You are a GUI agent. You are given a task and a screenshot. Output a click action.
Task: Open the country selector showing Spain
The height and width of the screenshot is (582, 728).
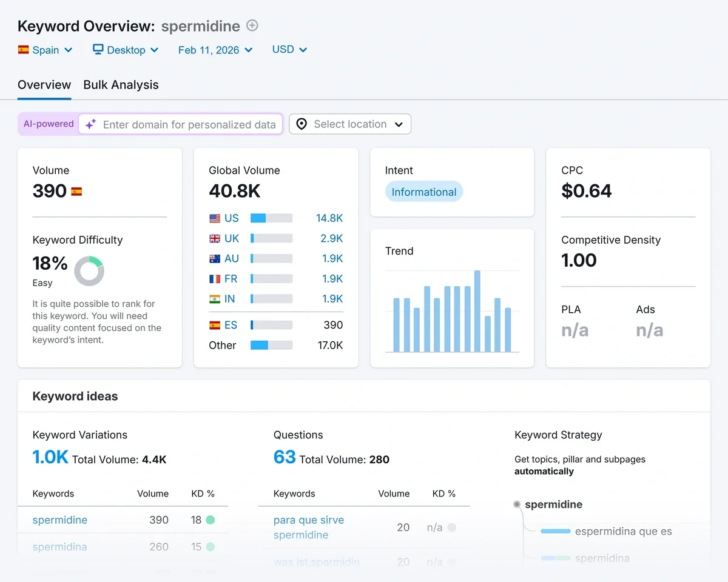click(x=45, y=50)
